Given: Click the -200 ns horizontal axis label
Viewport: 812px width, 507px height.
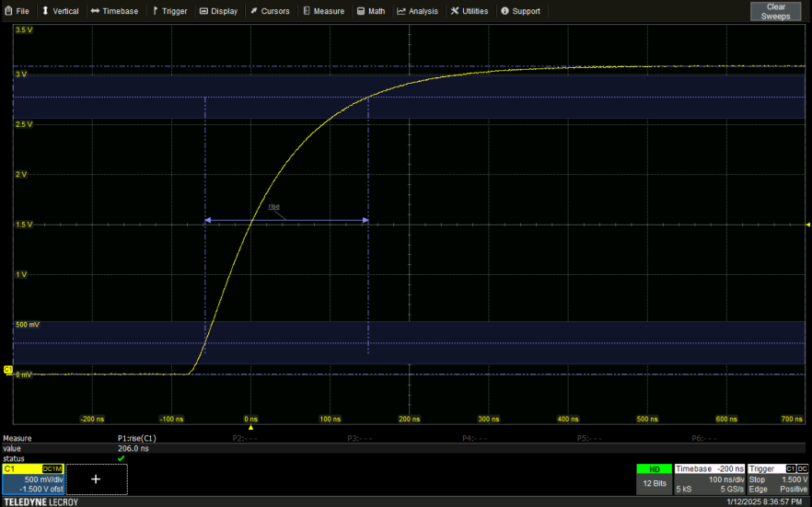Looking at the screenshot, I should tap(92, 419).
